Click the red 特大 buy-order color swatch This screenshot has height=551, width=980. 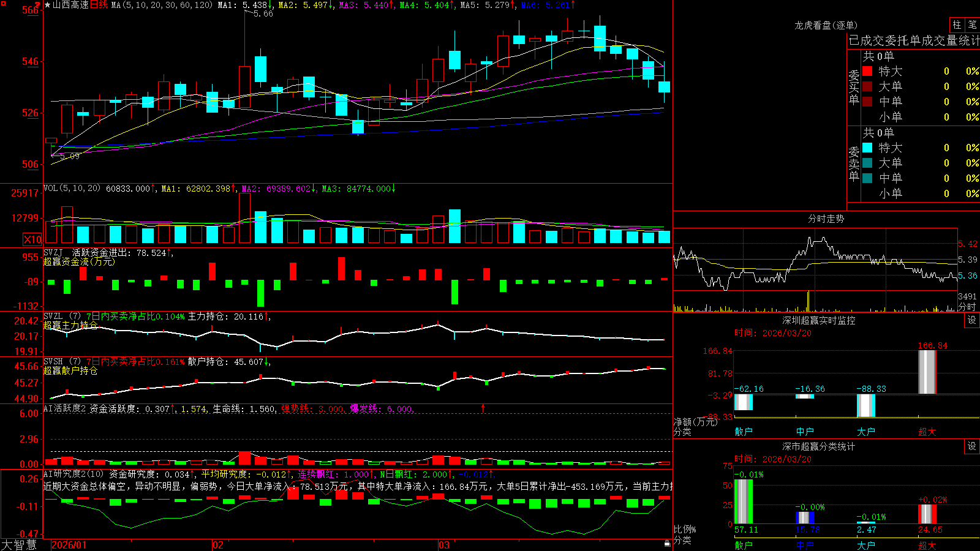point(867,71)
